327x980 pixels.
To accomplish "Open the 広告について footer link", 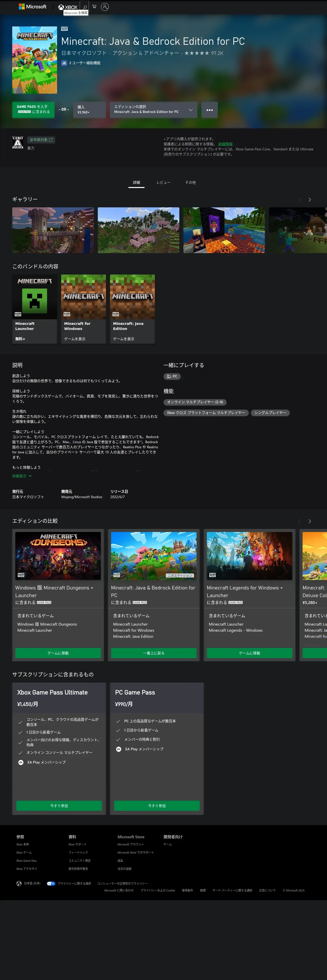I will (x=267, y=890).
